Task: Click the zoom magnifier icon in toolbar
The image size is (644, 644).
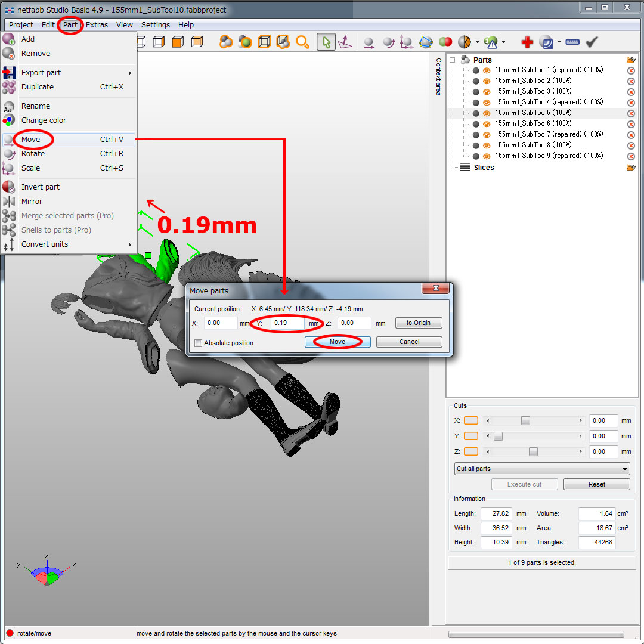Action: coord(303,42)
